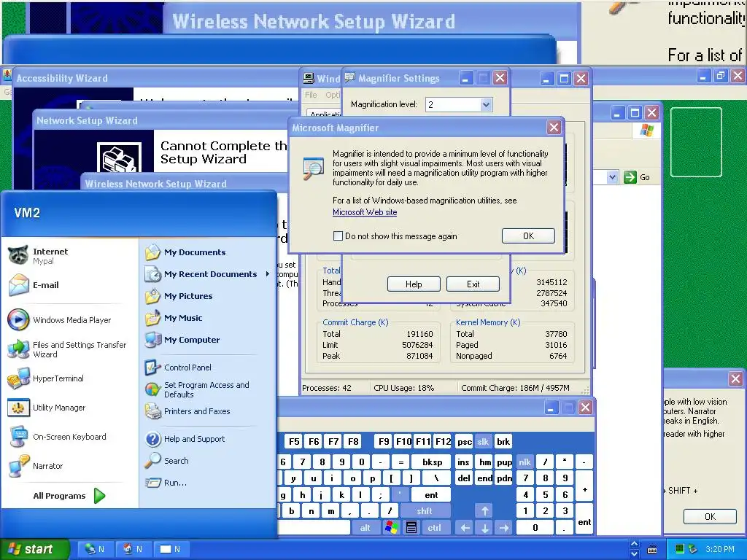Toggle the shft key on on-screen keyboard
This screenshot has width=747, height=560.
tap(425, 511)
